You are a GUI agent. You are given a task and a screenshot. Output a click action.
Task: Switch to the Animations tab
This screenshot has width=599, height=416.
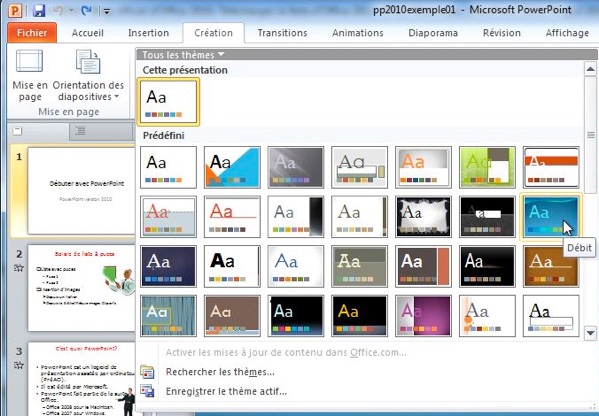(x=358, y=33)
